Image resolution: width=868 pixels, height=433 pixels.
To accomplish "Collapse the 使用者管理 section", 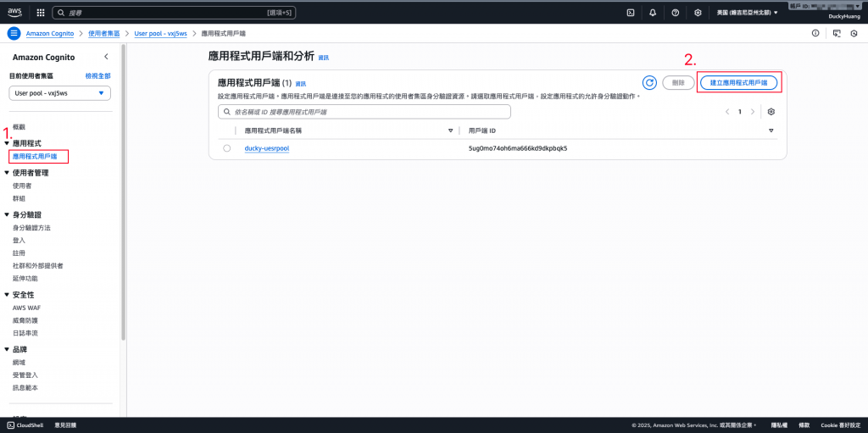I will [x=7, y=173].
